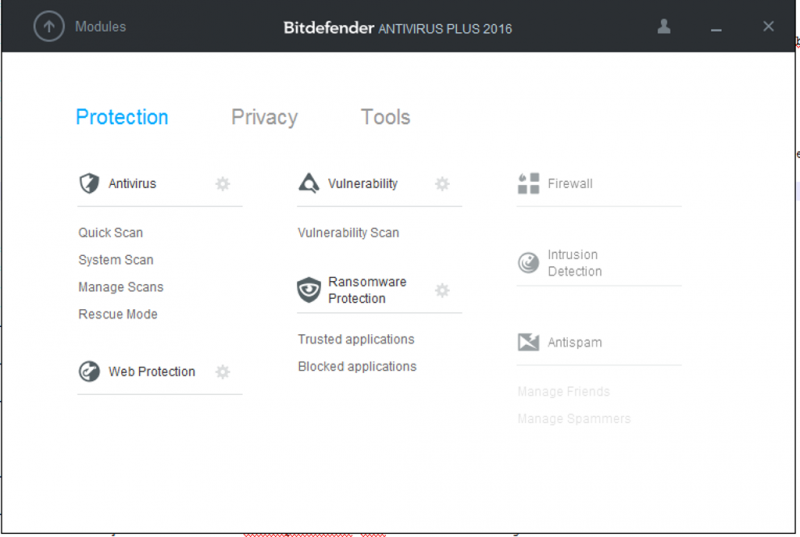This screenshot has width=800, height=537.
Task: Close the Bitdefender window
Action: click(x=768, y=27)
